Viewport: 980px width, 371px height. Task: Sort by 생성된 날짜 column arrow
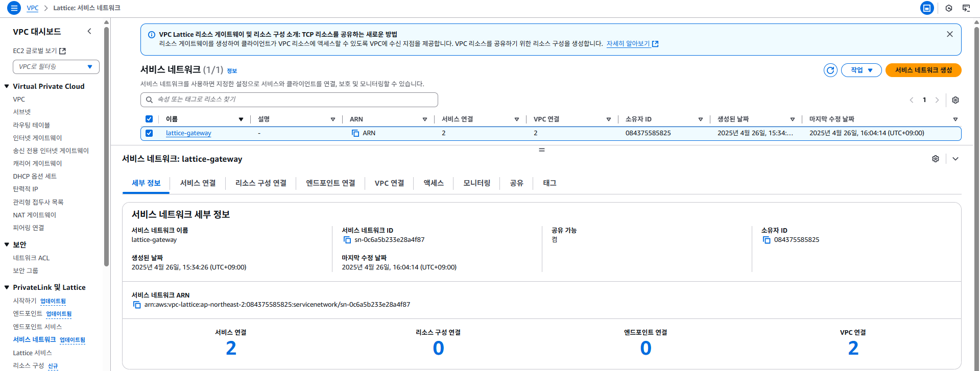pos(793,119)
